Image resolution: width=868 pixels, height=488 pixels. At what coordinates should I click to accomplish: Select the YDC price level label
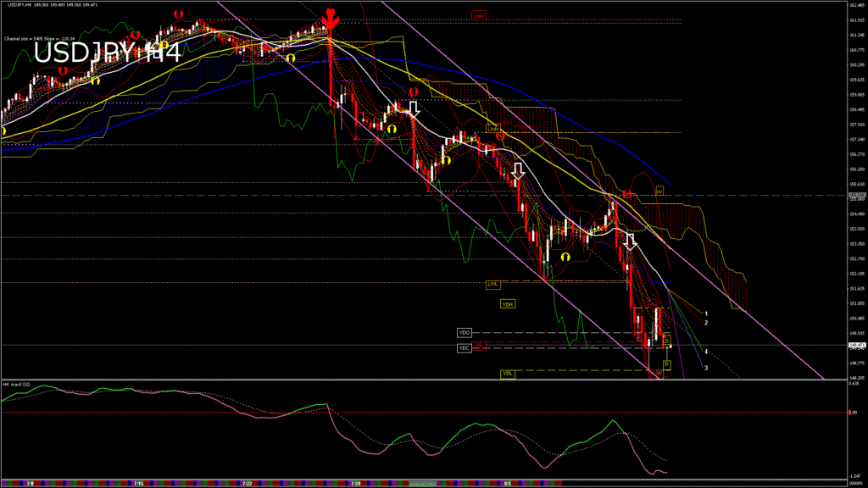point(464,347)
